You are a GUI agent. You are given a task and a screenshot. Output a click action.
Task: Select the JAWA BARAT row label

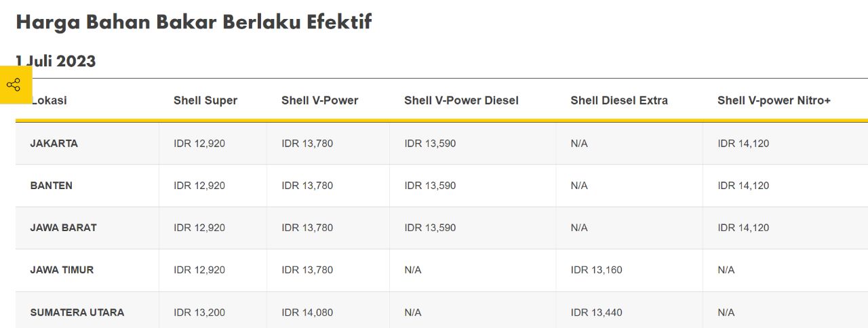click(x=64, y=228)
